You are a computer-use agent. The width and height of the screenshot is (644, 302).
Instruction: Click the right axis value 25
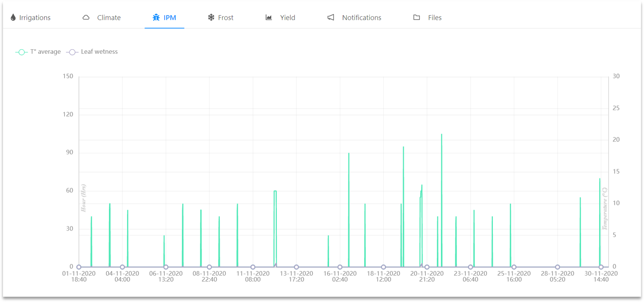pos(616,108)
